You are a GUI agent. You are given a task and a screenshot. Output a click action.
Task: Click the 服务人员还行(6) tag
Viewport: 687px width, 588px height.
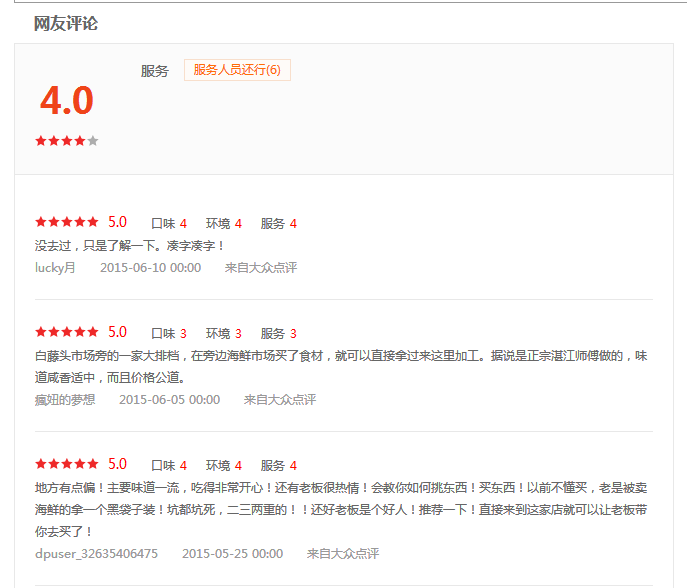point(237,70)
